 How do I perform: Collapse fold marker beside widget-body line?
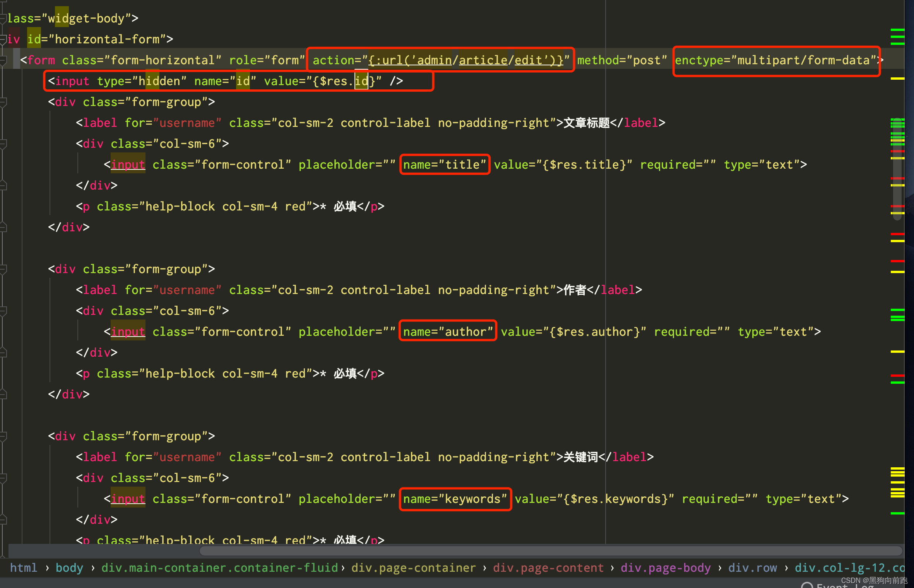coord(3,18)
